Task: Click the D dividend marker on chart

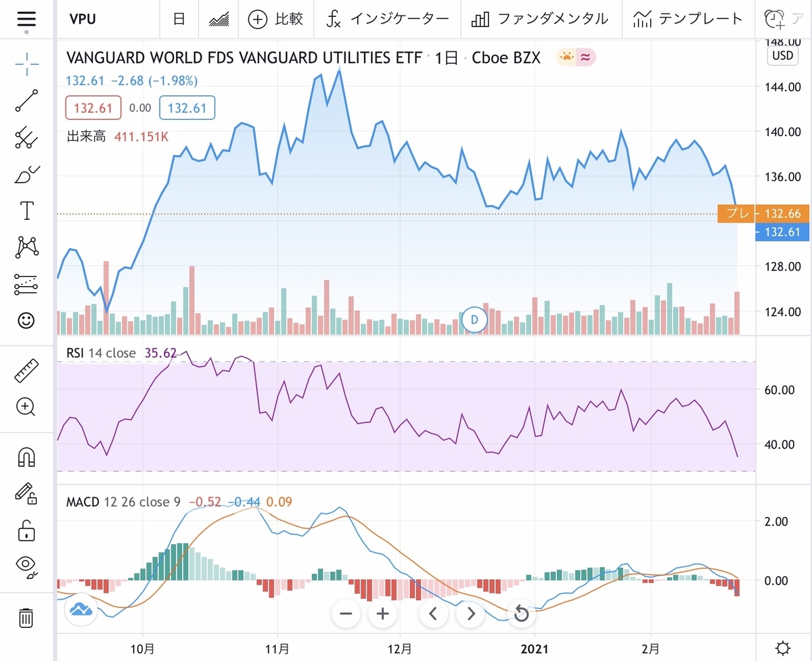Action: click(x=474, y=319)
